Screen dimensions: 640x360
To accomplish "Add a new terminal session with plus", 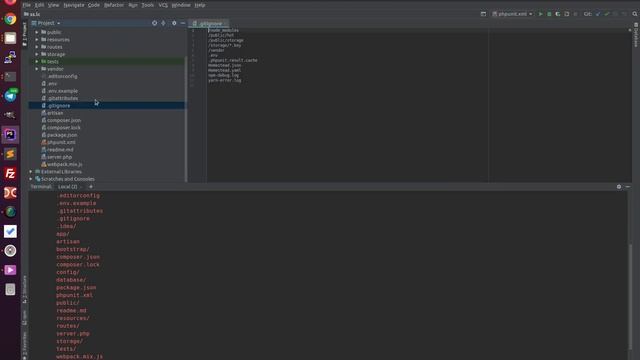I will point(91,187).
